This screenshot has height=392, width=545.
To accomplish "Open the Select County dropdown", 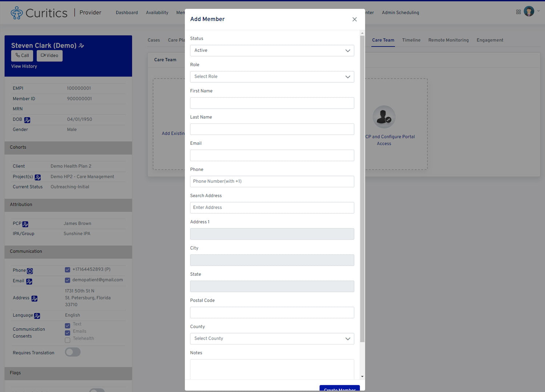I will click(272, 339).
